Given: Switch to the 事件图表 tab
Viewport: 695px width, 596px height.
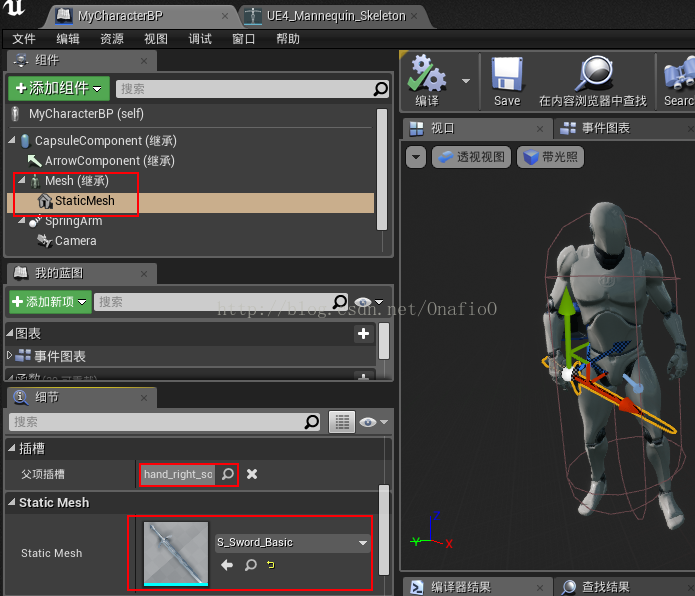Looking at the screenshot, I should 624,129.
